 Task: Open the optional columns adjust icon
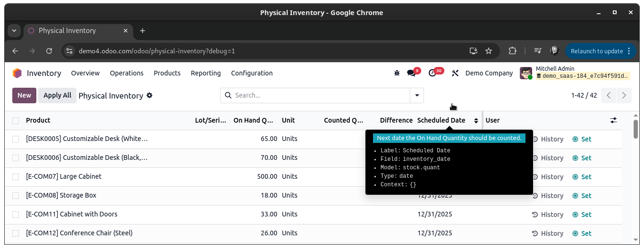[613, 120]
